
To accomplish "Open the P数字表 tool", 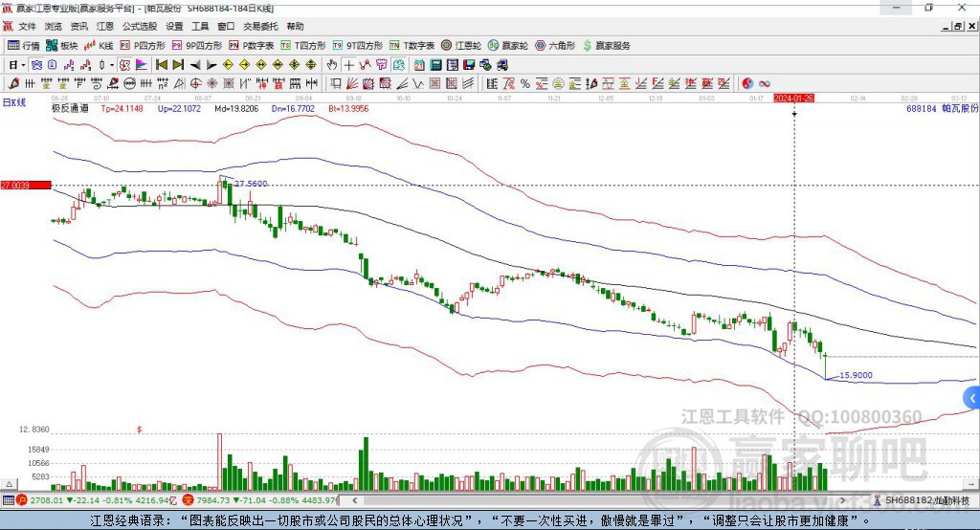I will coord(252,46).
